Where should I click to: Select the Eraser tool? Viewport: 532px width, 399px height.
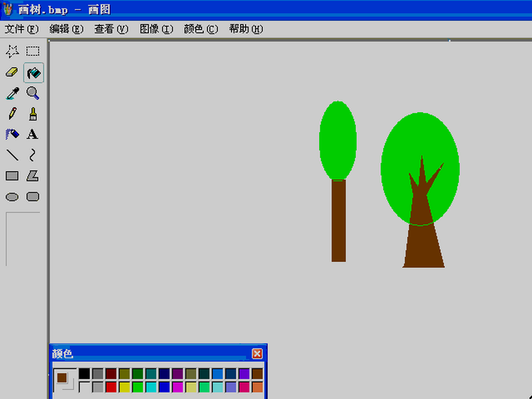pyautogui.click(x=12, y=73)
